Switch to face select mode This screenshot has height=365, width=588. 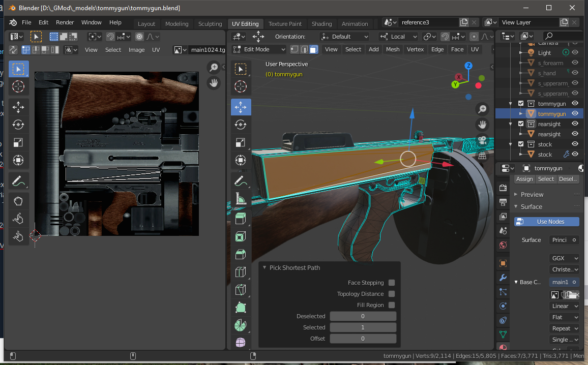(314, 49)
